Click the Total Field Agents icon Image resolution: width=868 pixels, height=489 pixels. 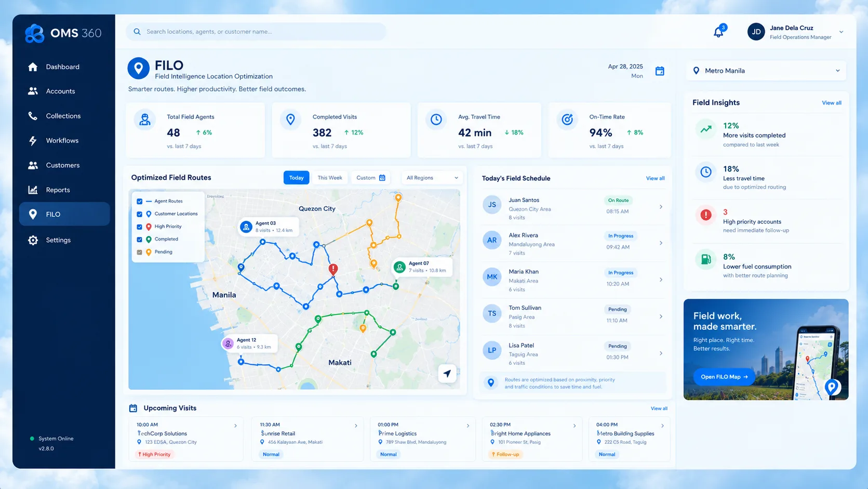pyautogui.click(x=145, y=120)
